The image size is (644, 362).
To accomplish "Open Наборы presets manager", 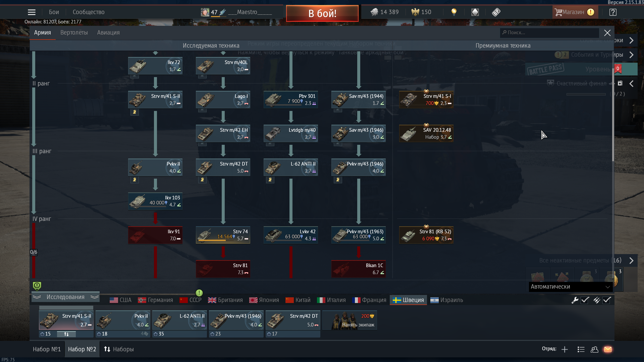I will tap(119, 349).
